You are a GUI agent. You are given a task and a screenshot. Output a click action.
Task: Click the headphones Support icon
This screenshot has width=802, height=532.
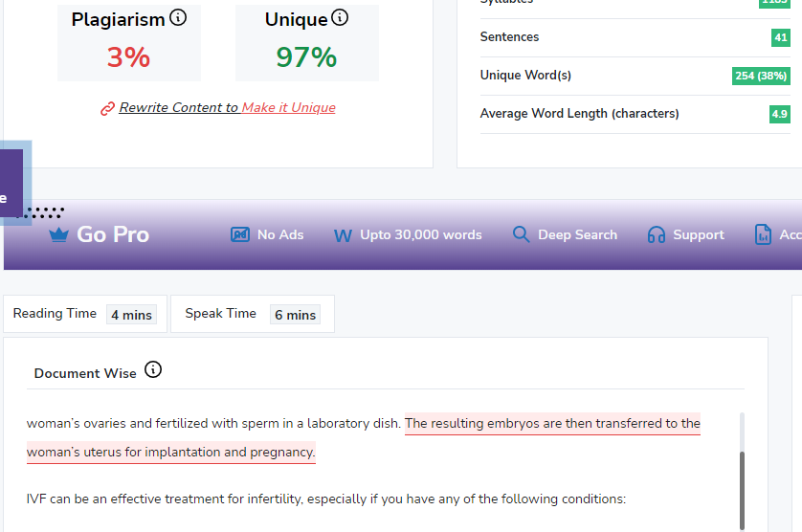[x=657, y=234]
